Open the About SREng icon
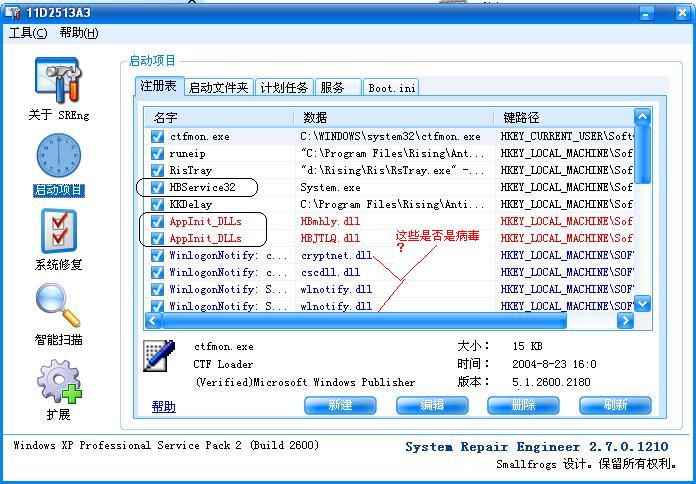Image resolution: width=696 pixels, height=484 pixels. click(59, 80)
